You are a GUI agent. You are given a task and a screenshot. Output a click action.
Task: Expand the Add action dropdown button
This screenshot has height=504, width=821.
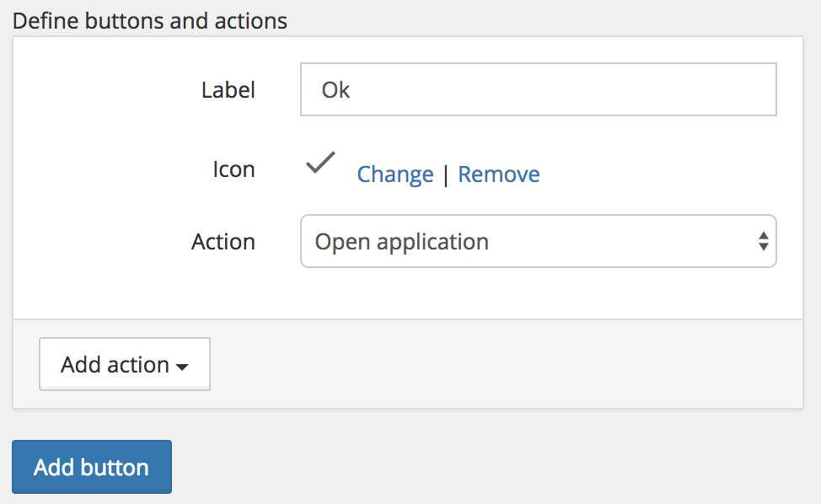tap(125, 364)
